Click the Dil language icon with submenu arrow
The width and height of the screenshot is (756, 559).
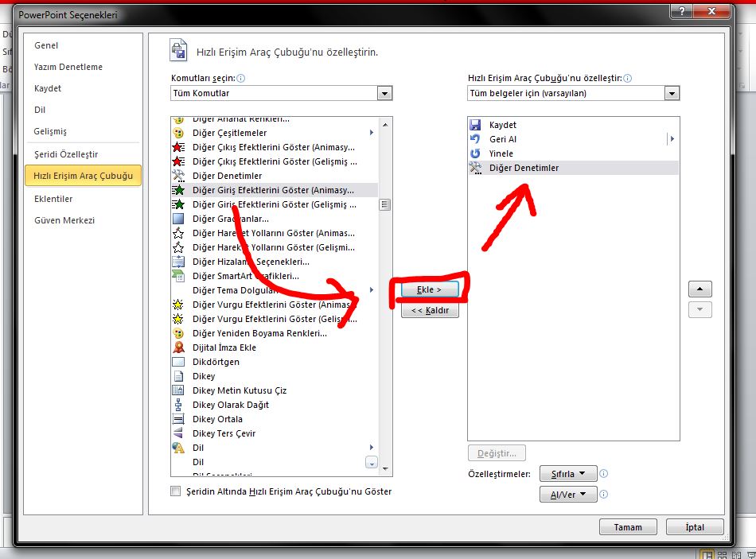(178, 448)
